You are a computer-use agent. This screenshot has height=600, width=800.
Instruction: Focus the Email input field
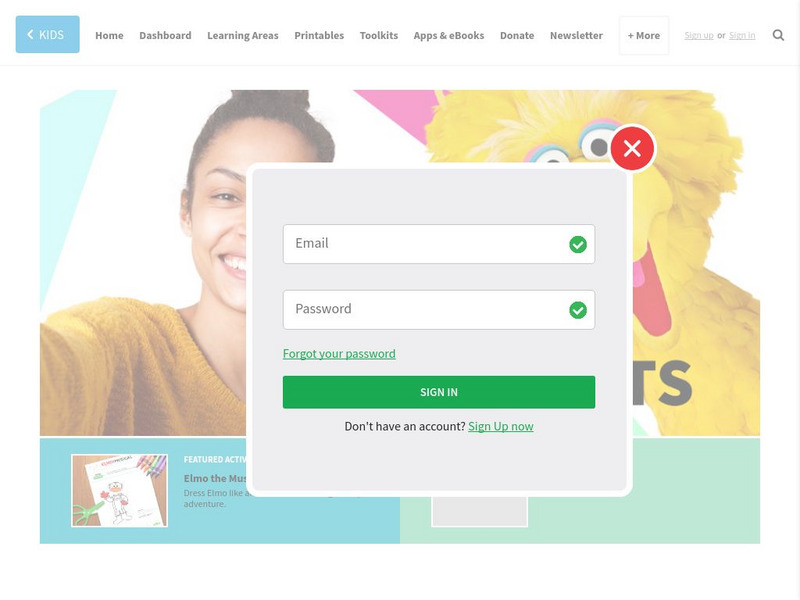439,244
